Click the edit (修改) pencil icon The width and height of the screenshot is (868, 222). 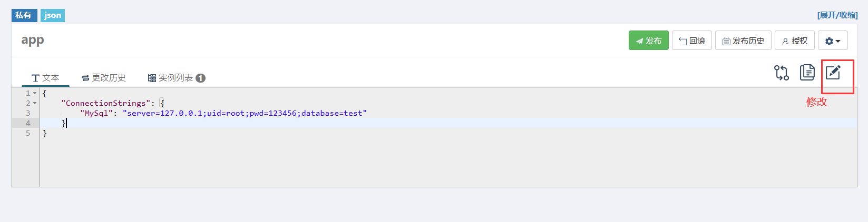point(833,72)
